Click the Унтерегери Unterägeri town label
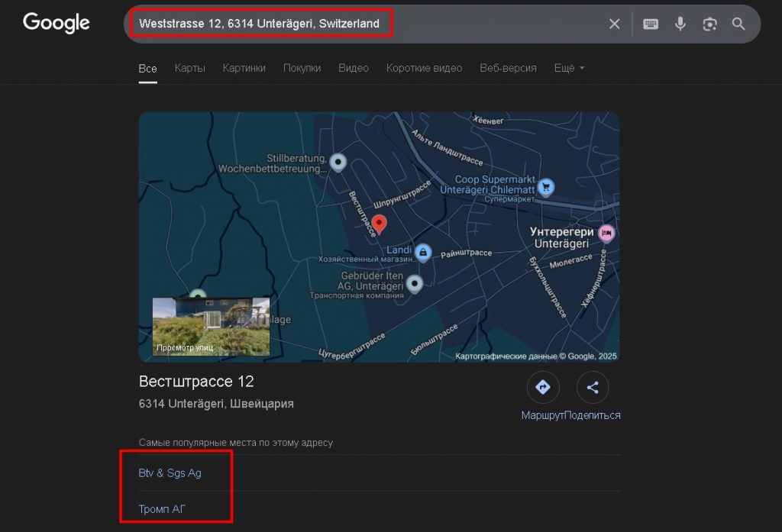 561,237
